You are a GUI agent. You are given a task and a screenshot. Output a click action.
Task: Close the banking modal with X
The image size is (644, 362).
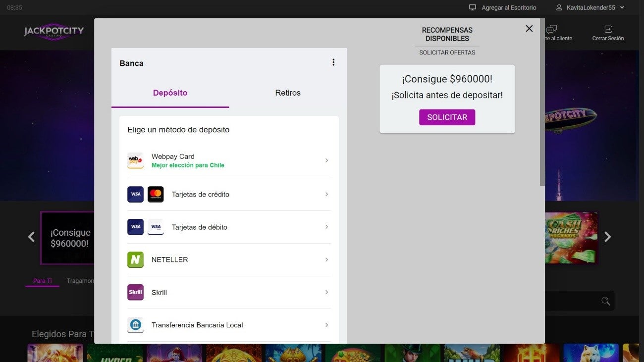coord(529,29)
